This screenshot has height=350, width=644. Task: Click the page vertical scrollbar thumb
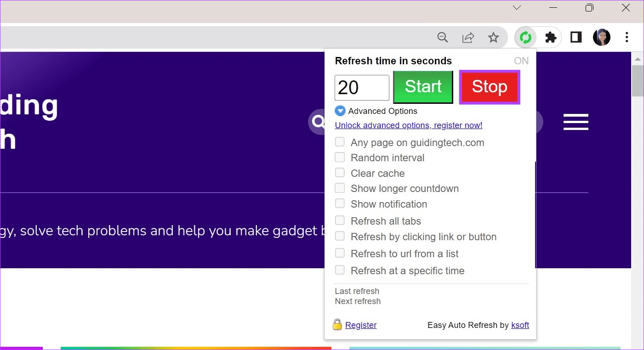pyautogui.click(x=637, y=81)
